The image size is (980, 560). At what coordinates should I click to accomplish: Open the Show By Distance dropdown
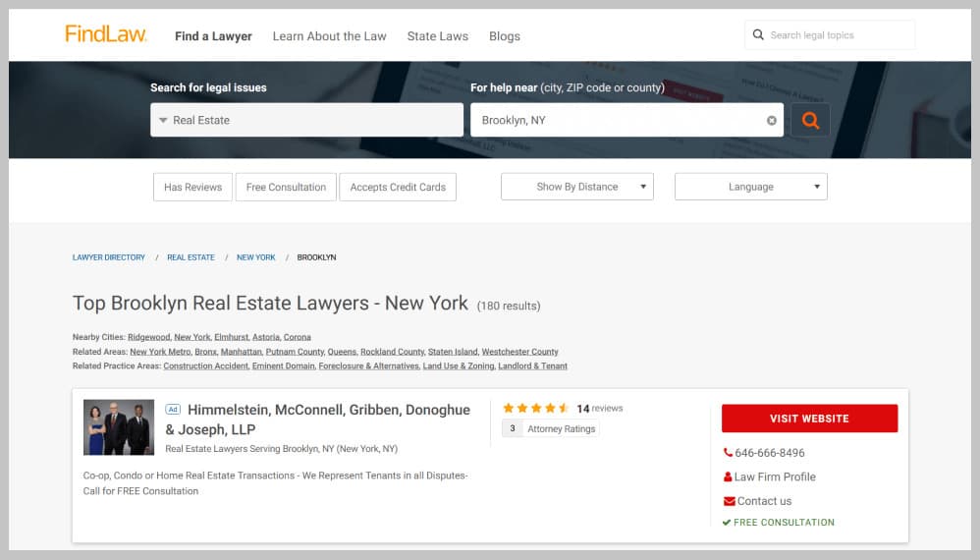[576, 187]
